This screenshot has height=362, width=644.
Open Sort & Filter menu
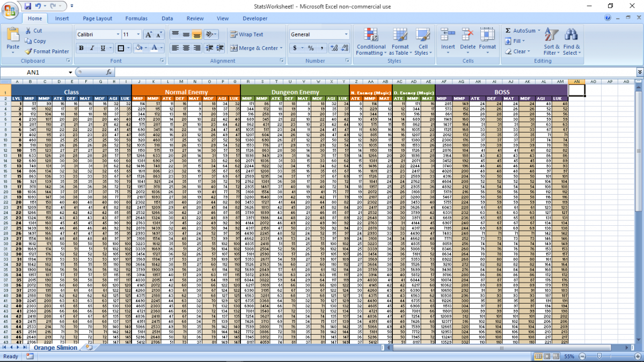552,42
